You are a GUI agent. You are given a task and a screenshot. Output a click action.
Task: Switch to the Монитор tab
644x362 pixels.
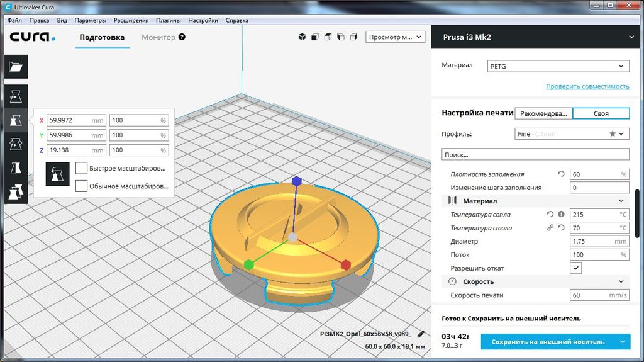pyautogui.click(x=158, y=37)
